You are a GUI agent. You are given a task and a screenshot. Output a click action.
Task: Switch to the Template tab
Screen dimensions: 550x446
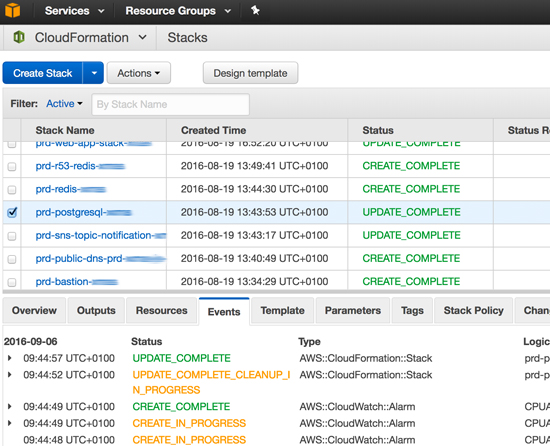point(282,310)
